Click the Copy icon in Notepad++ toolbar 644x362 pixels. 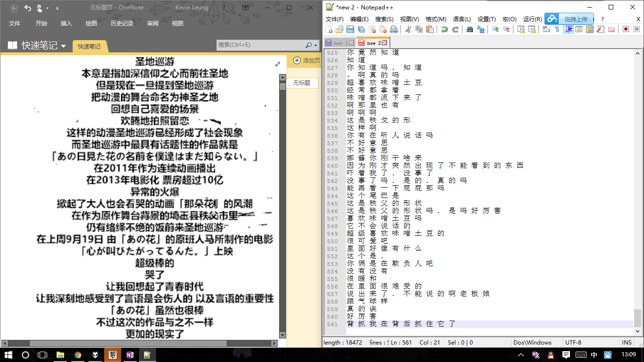tap(419, 29)
